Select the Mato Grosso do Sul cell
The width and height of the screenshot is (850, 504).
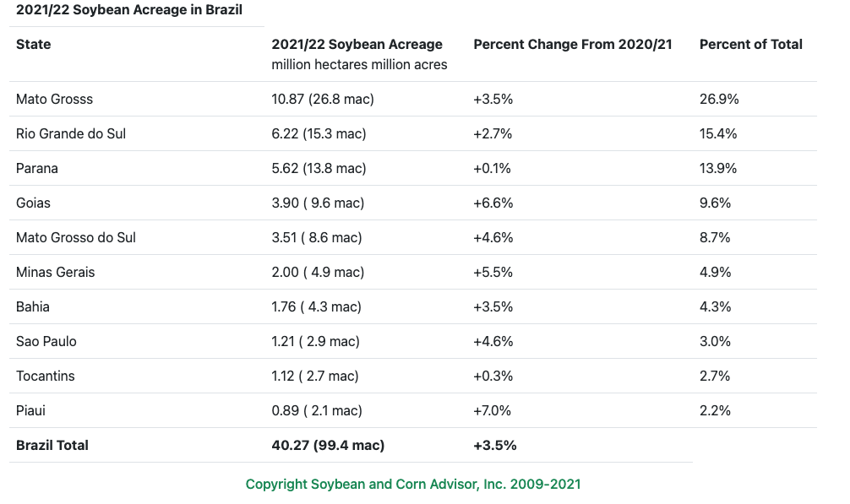(x=76, y=238)
